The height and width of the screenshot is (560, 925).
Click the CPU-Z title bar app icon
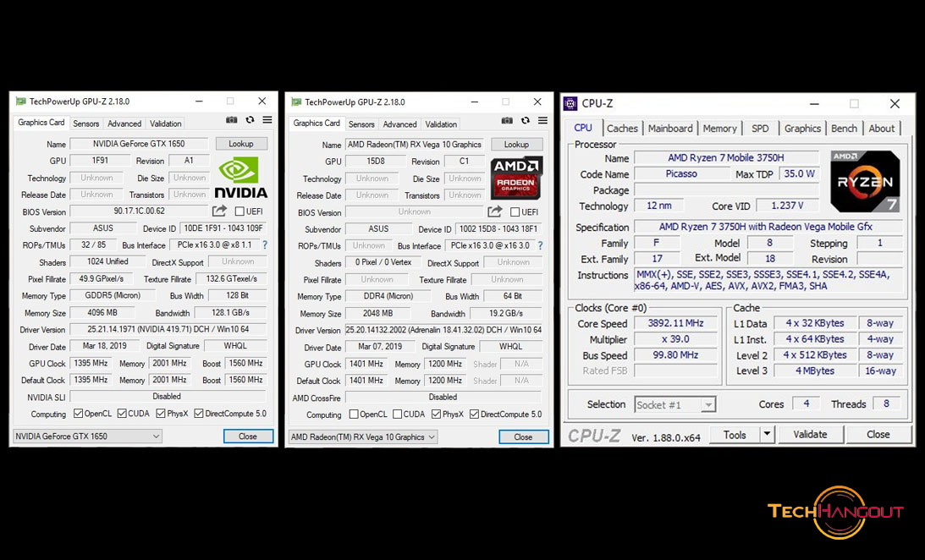(x=570, y=104)
